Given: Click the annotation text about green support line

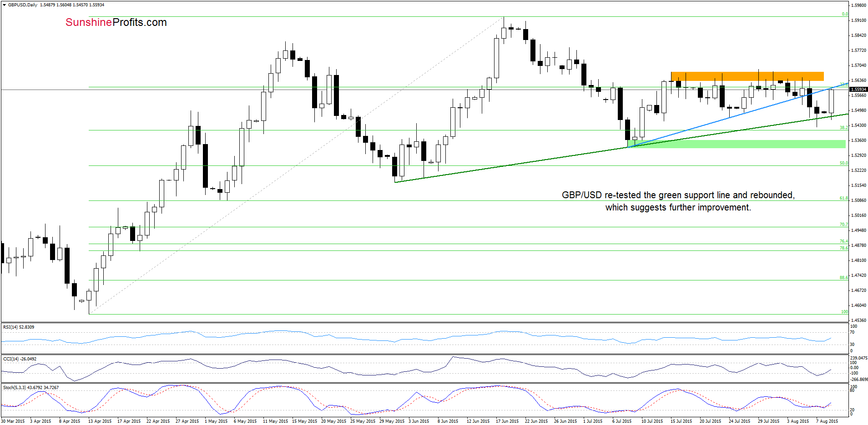Looking at the screenshot, I should tap(678, 201).
